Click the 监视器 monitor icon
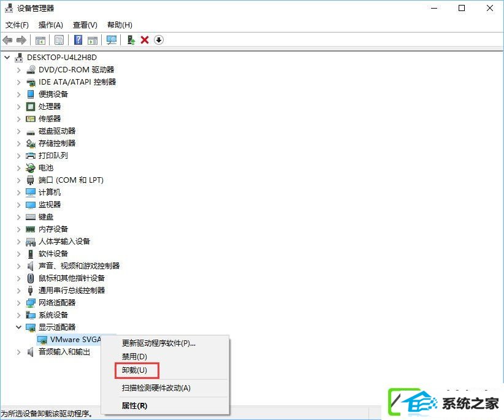The width and height of the screenshot is (504, 420). [31, 205]
